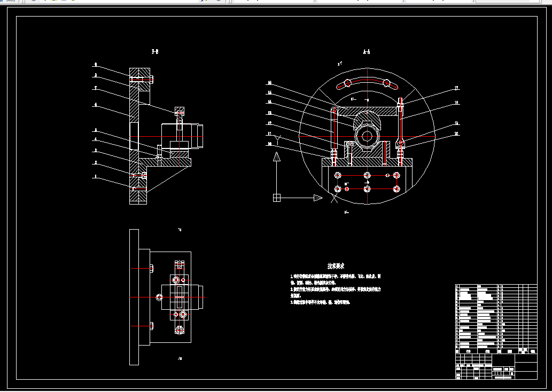
Task: Click part balloon number 19
Action: [456, 123]
